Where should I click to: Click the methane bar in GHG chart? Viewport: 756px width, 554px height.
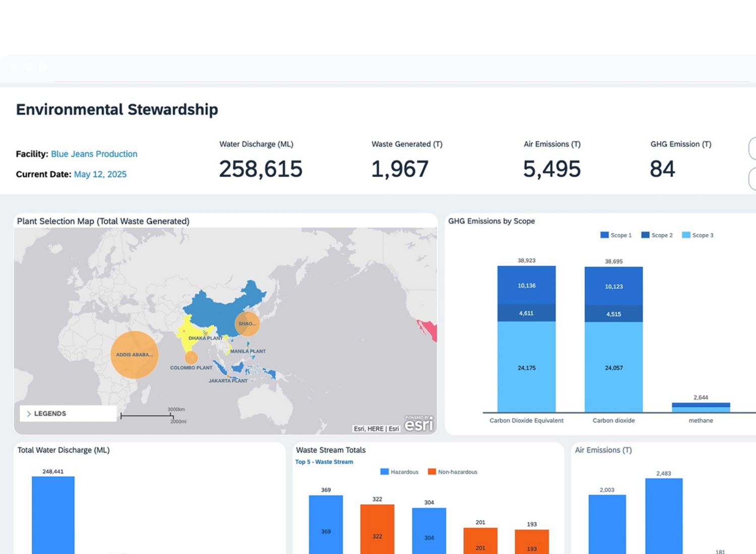click(701, 407)
